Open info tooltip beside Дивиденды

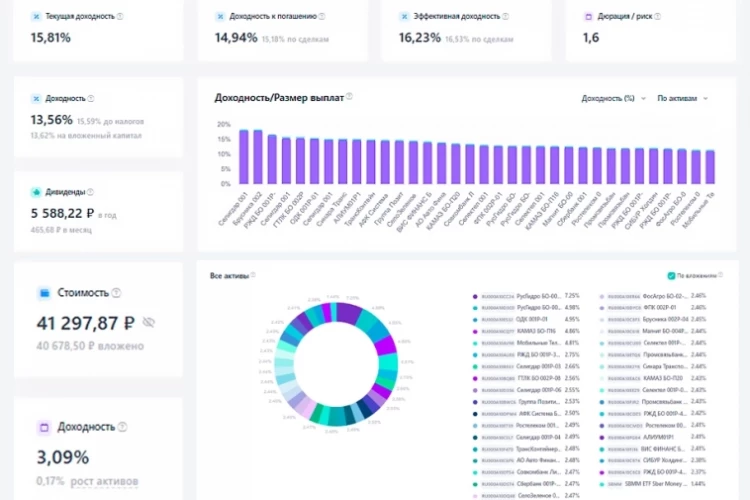tap(90, 192)
